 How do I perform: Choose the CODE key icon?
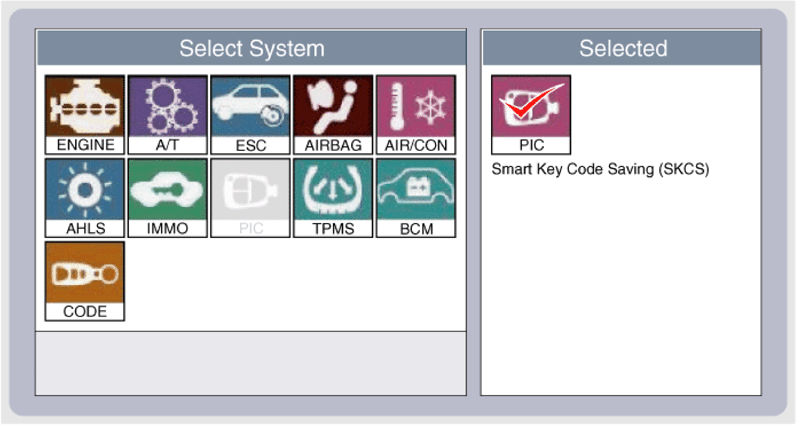point(85,280)
